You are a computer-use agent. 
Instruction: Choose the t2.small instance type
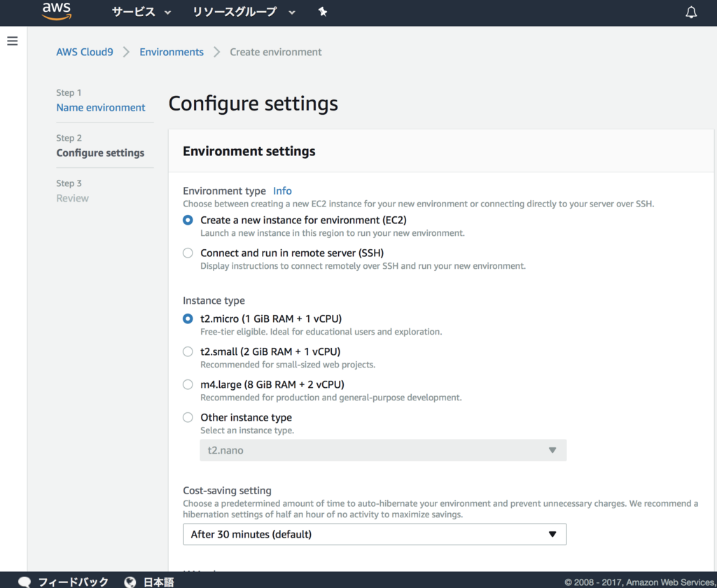point(188,351)
